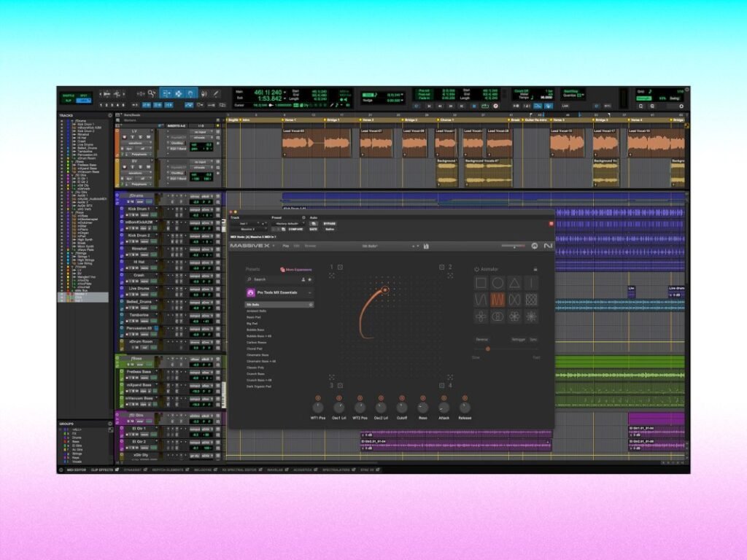Click the COMPARE button in plugin header
Image resolution: width=747 pixels, height=560 pixels.
click(295, 229)
